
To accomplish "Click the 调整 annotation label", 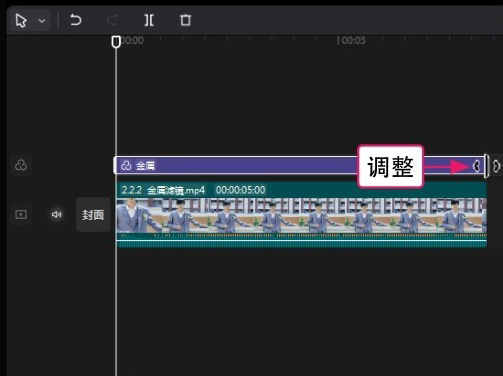I will click(390, 167).
